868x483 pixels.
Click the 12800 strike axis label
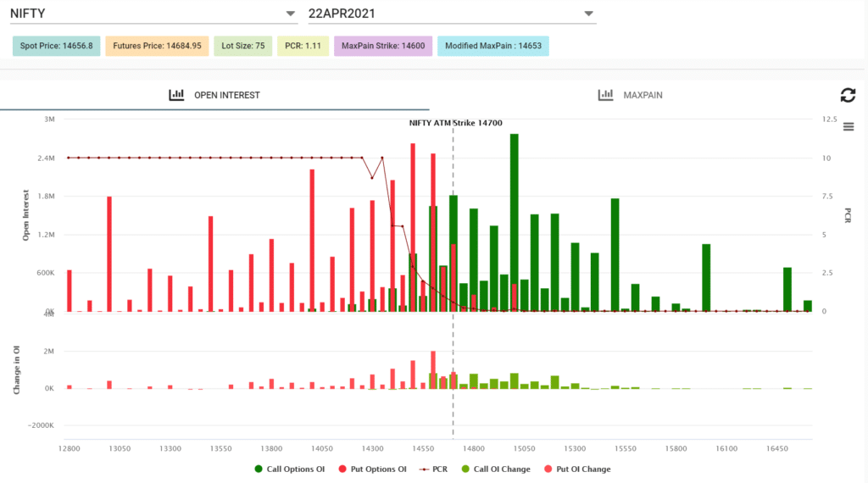tap(70, 449)
